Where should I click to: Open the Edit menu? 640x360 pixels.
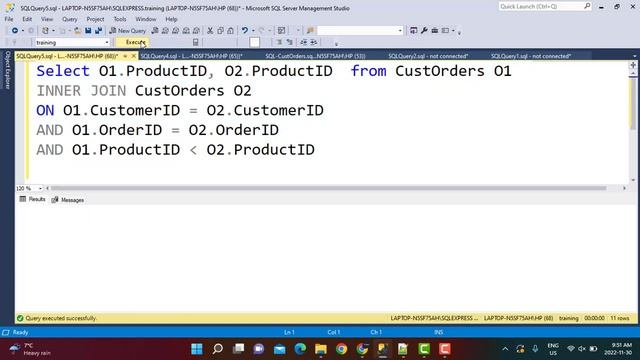[27, 19]
